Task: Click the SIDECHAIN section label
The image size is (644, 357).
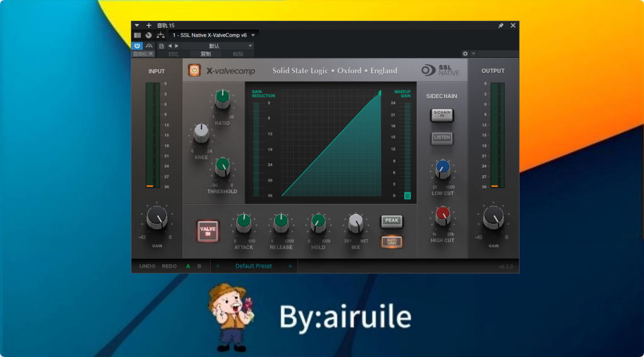Action: pyautogui.click(x=441, y=96)
